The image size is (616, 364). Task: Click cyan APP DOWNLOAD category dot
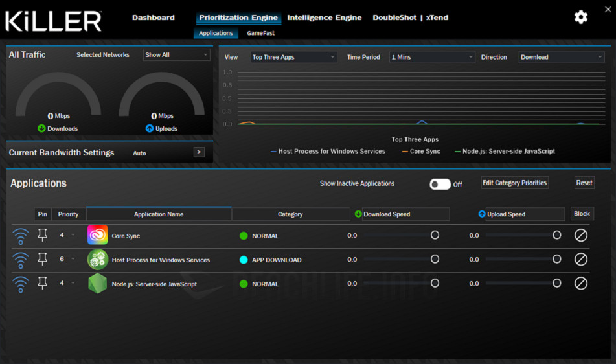click(244, 260)
